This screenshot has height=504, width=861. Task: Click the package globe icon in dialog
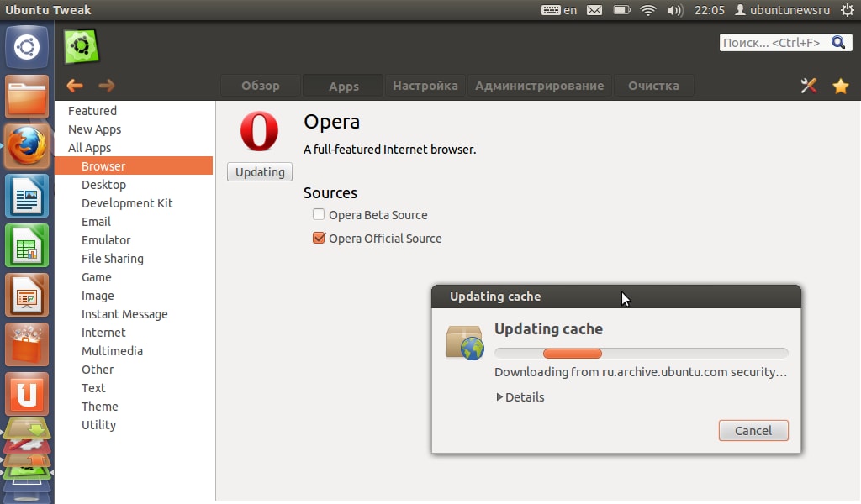(x=464, y=342)
